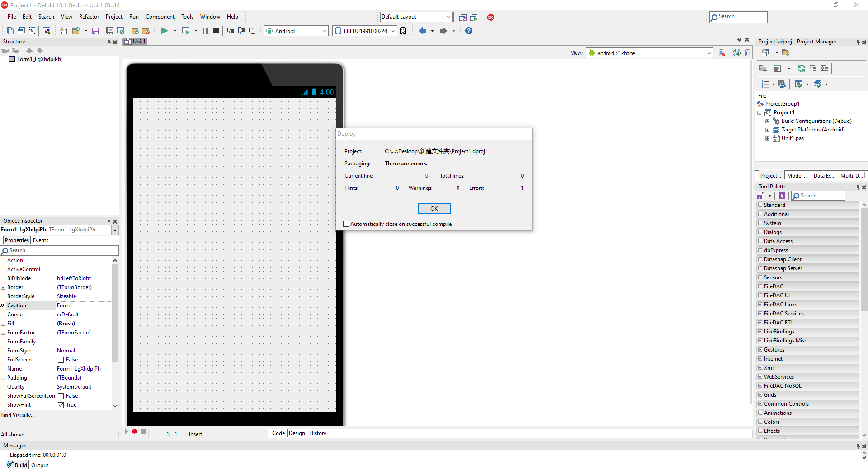Click the remove-view phone icon beside View combo
Screen dimensions: 868x469
coord(722,53)
